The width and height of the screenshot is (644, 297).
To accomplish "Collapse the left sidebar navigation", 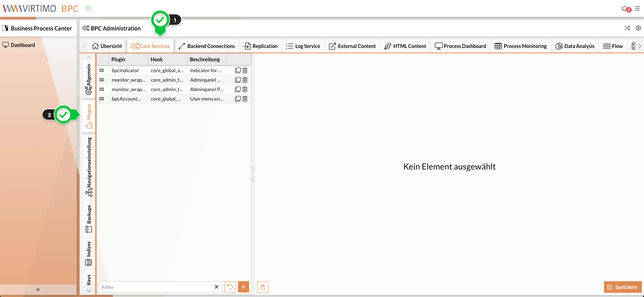I will pyautogui.click(x=38, y=289).
